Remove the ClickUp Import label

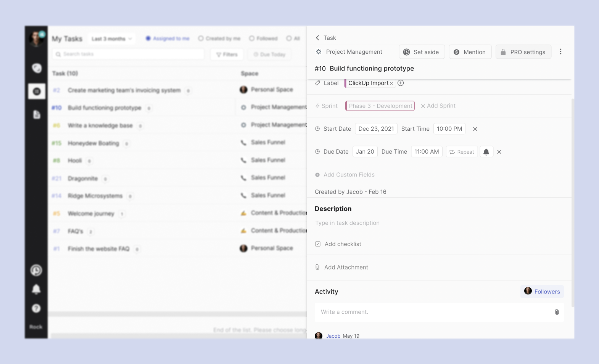pyautogui.click(x=391, y=83)
